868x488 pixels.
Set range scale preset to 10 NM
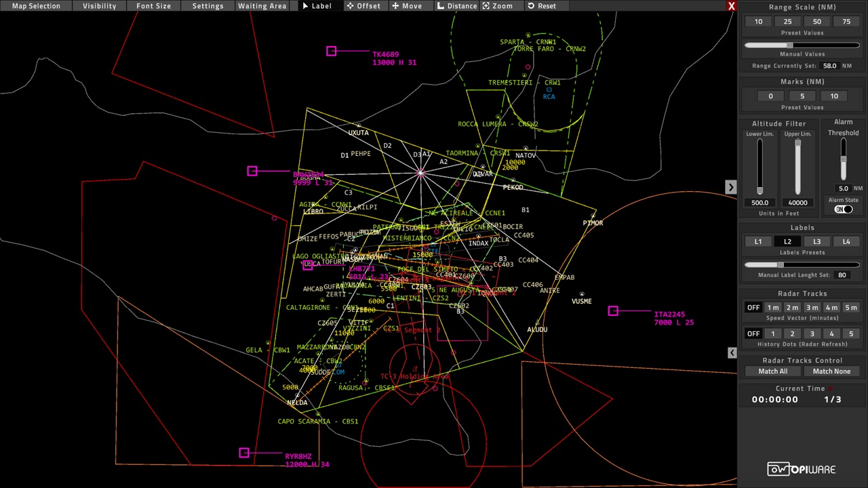click(x=758, y=22)
